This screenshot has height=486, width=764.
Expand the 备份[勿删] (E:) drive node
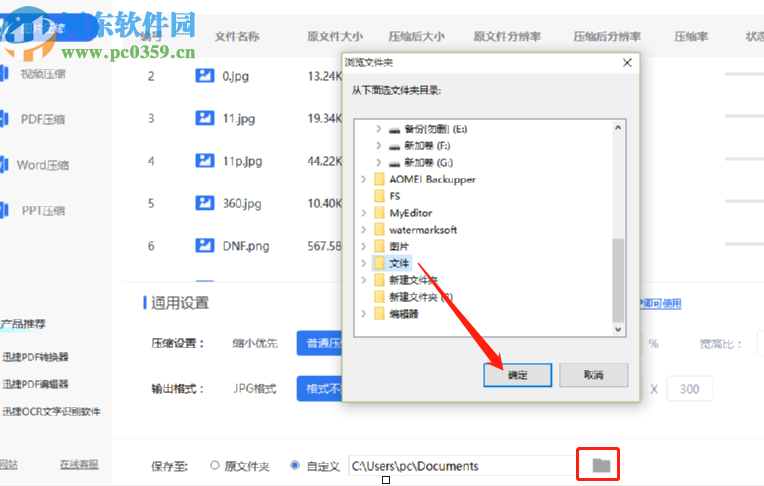[x=379, y=129]
